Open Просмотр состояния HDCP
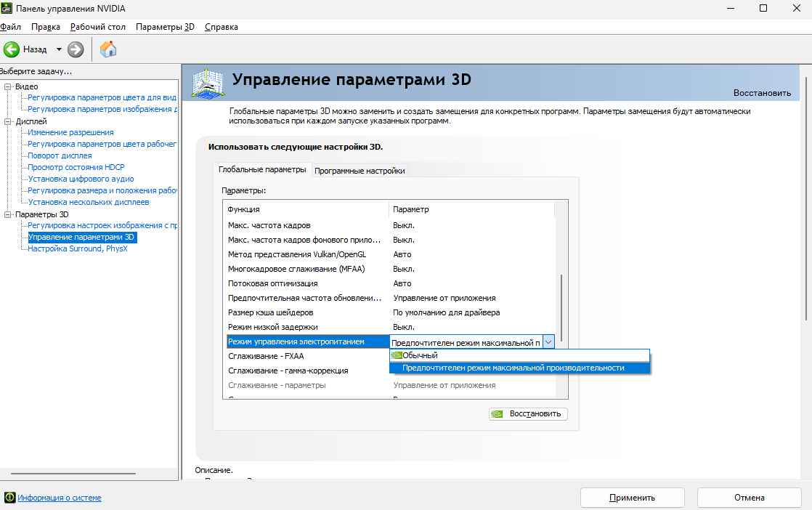812x510 pixels. point(76,167)
